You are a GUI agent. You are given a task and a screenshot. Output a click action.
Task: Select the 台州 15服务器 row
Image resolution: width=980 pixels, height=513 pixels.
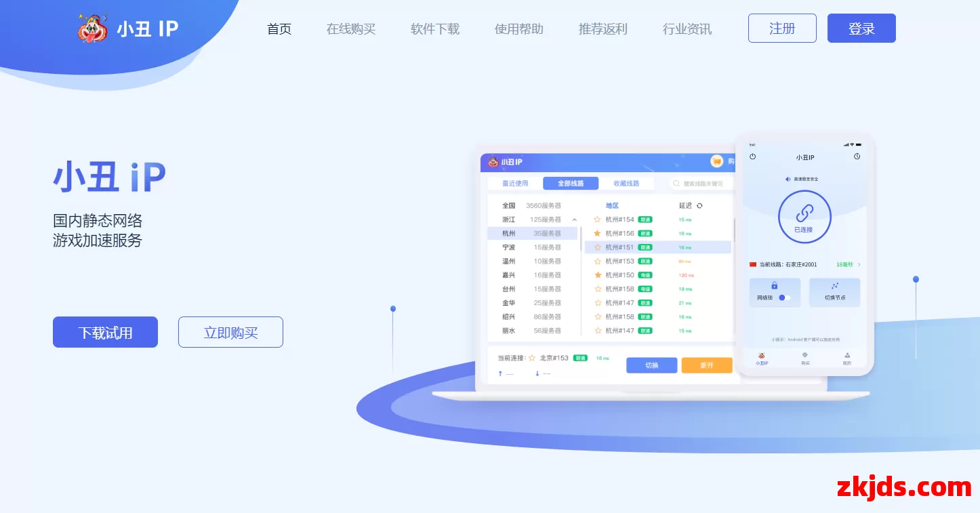point(533,289)
